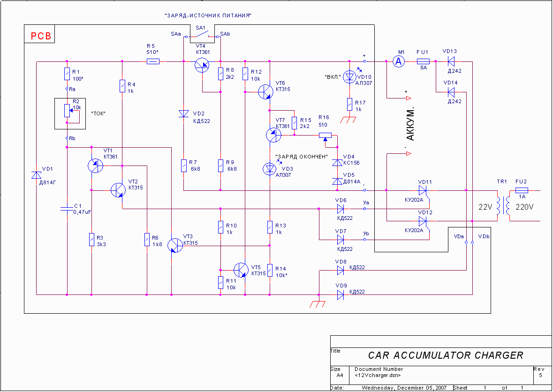Click the R15 resistor symbol

pyautogui.click(x=294, y=123)
